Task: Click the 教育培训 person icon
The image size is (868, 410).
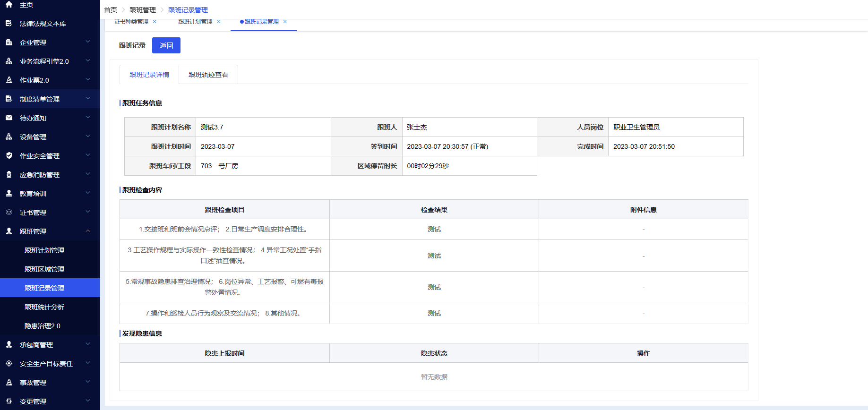Action: click(x=9, y=193)
